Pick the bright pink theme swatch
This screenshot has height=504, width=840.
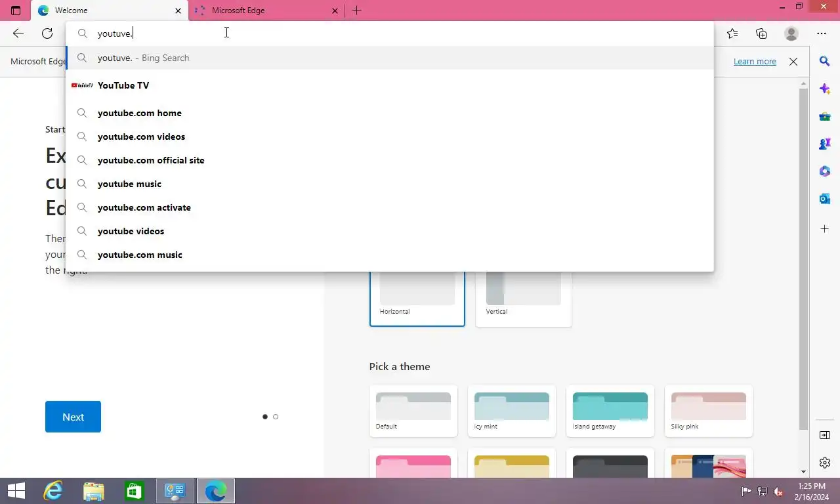pyautogui.click(x=413, y=463)
